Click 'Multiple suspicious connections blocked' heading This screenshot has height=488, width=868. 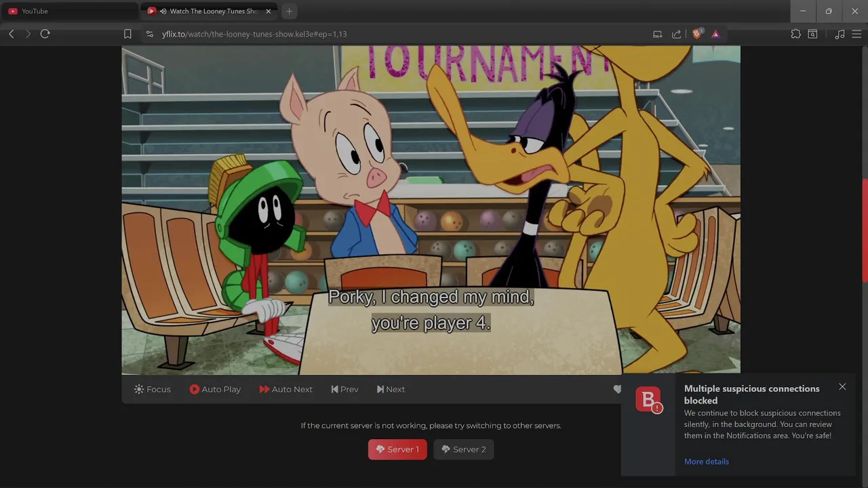tap(751, 394)
